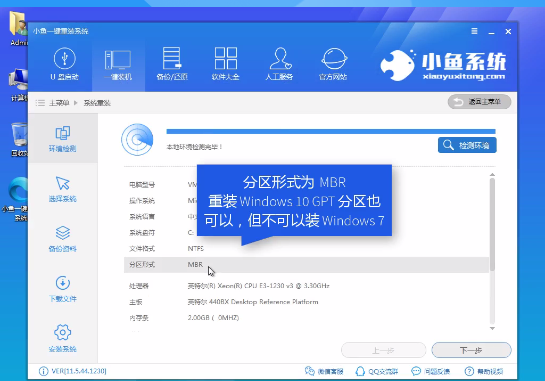Open the 问题反馈 chat bubble icon
This screenshot has width=545, height=381.
[x=430, y=371]
